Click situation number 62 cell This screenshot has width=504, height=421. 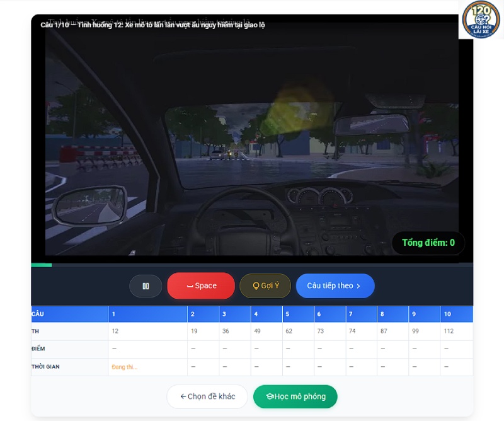tap(298, 332)
